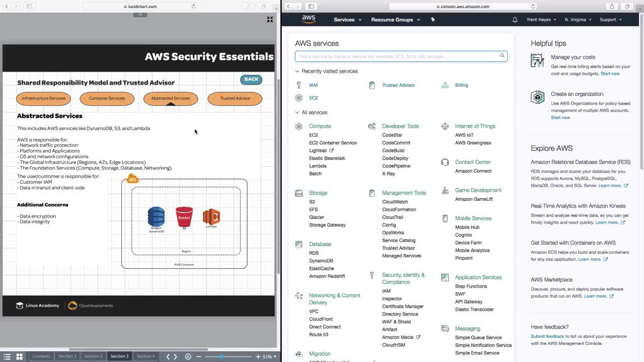Click the pin shortcut icon in AWS header

click(x=433, y=20)
